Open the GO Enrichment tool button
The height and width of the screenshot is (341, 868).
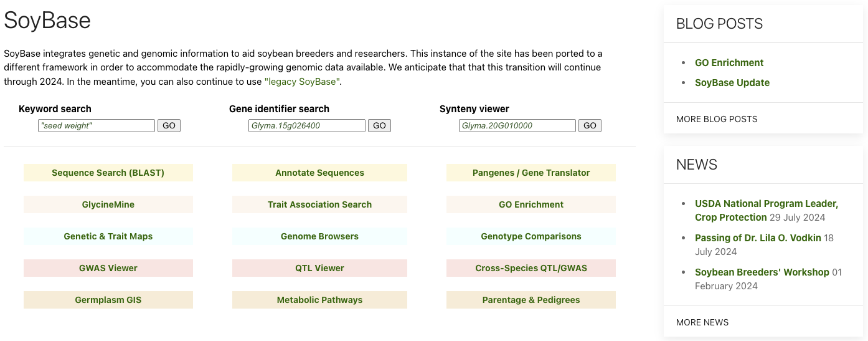coord(531,204)
